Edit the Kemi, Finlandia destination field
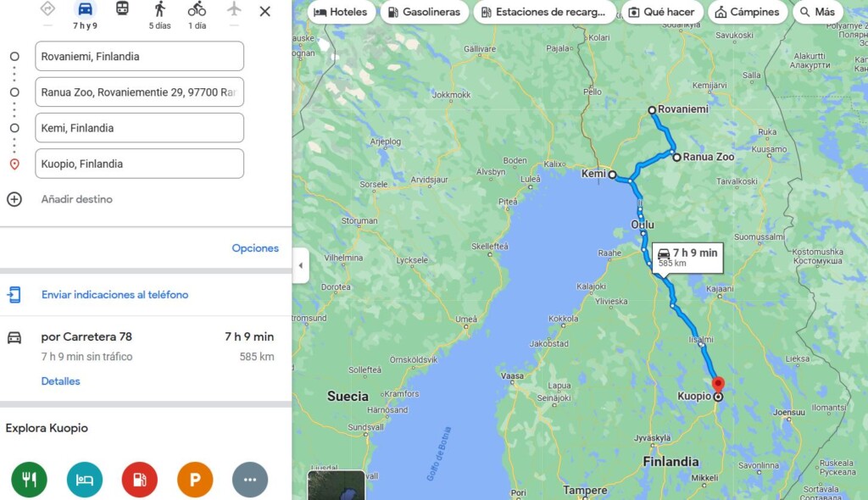The width and height of the screenshot is (868, 500). [140, 128]
